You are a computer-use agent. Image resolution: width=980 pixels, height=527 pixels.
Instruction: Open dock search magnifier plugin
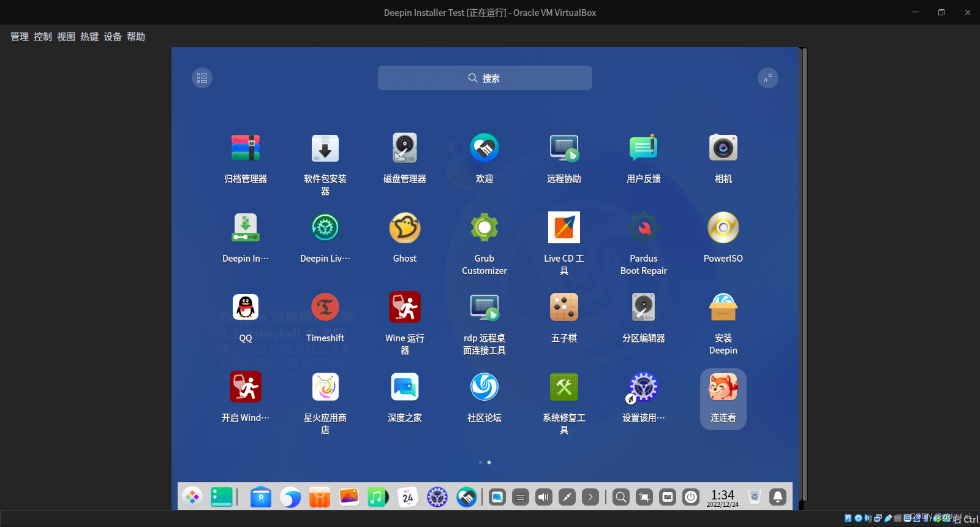(x=621, y=497)
